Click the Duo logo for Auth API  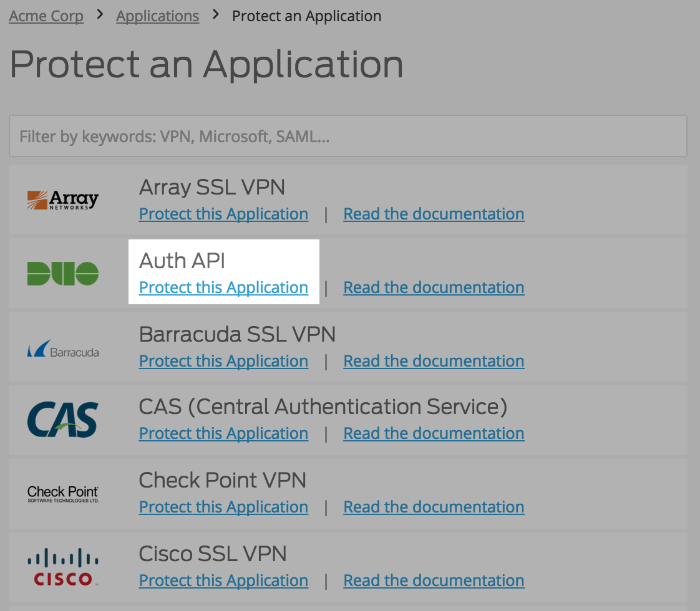point(63,273)
